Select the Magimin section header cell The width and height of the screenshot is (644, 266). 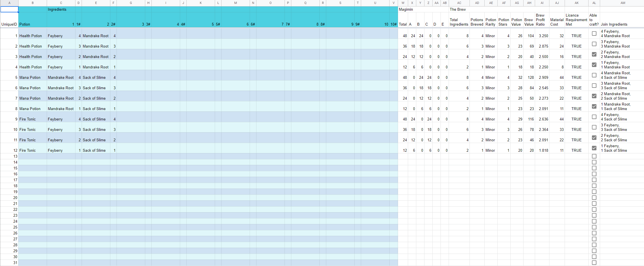(406, 9)
